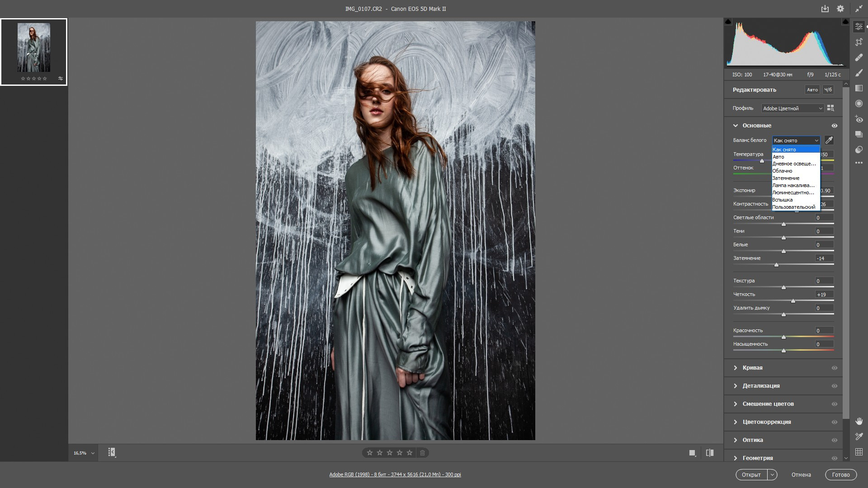Open the Camera Raw settings gear

click(840, 9)
